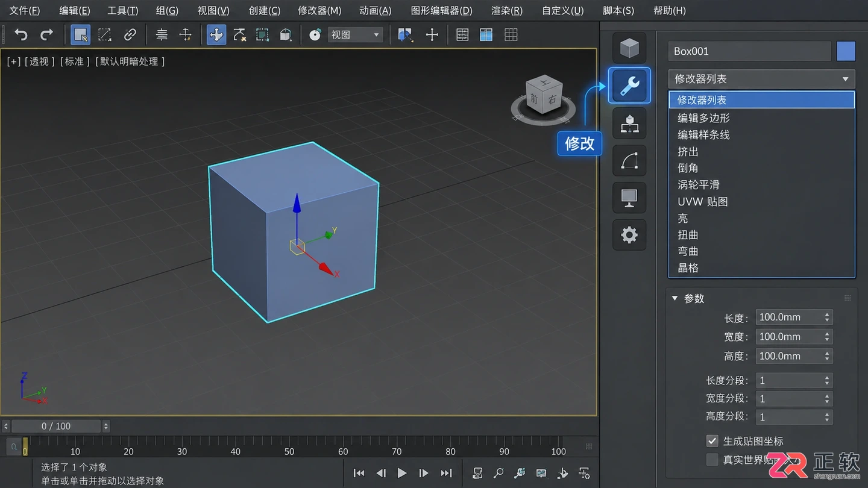868x488 pixels.
Task: Choose the dashed selection region tool
Action: (x=105, y=35)
